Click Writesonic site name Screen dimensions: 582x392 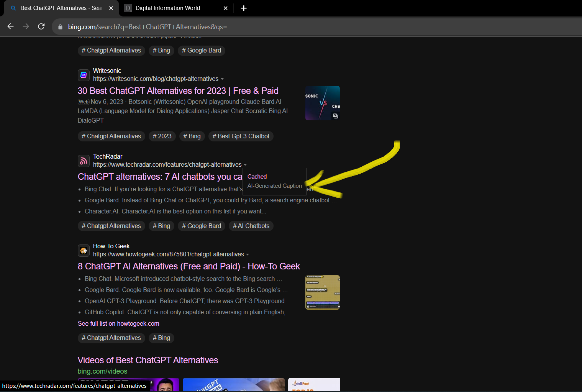coord(107,71)
